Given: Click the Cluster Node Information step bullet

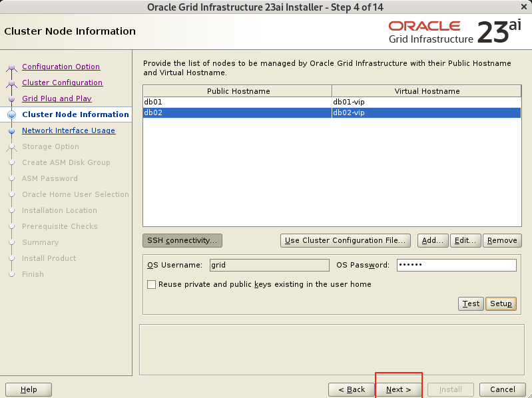Looking at the screenshot, I should point(11,114).
